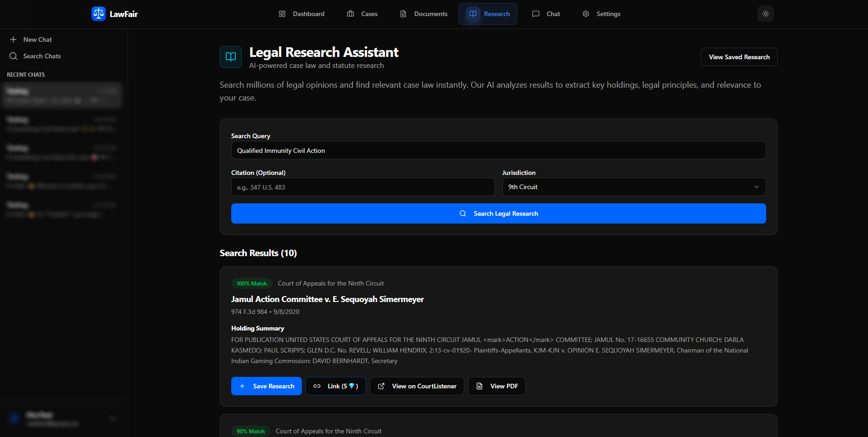
Task: Click the magnifier icon beside Search Chats
Action: coord(13,56)
